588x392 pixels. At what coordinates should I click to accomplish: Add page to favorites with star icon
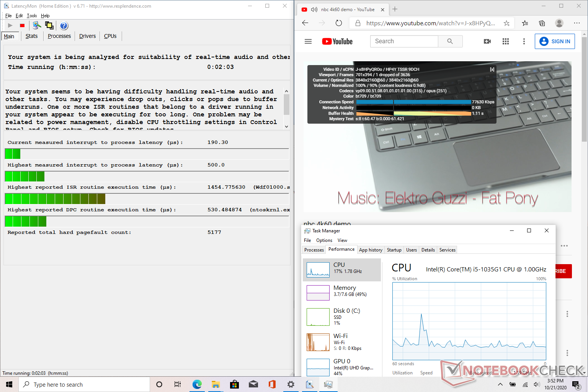click(x=506, y=23)
